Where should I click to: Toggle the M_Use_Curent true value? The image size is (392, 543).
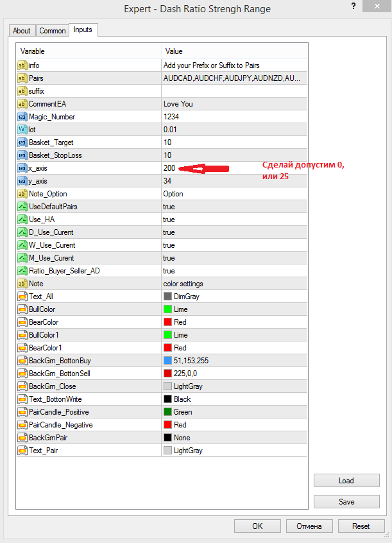coord(234,257)
